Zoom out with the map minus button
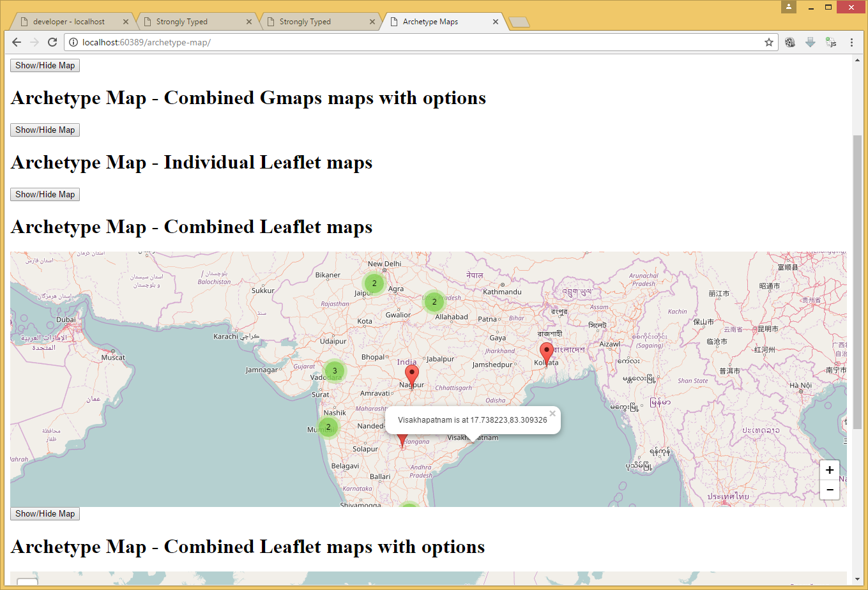Image resolution: width=868 pixels, height=590 pixels. pos(830,490)
